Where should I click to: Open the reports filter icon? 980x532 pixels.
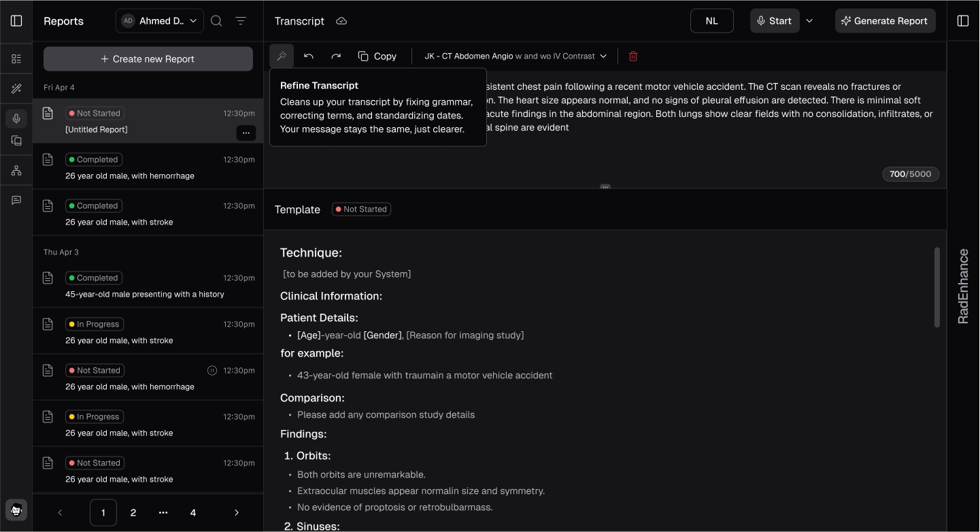pyautogui.click(x=241, y=21)
